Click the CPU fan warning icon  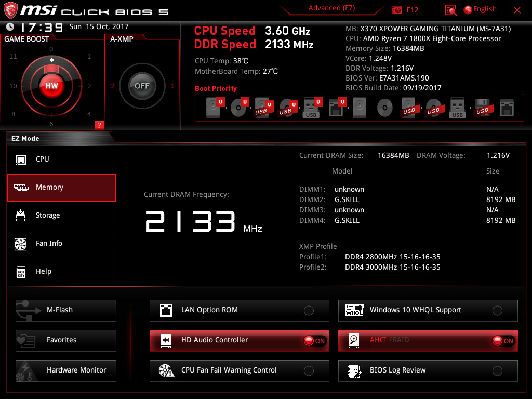[x=166, y=370]
